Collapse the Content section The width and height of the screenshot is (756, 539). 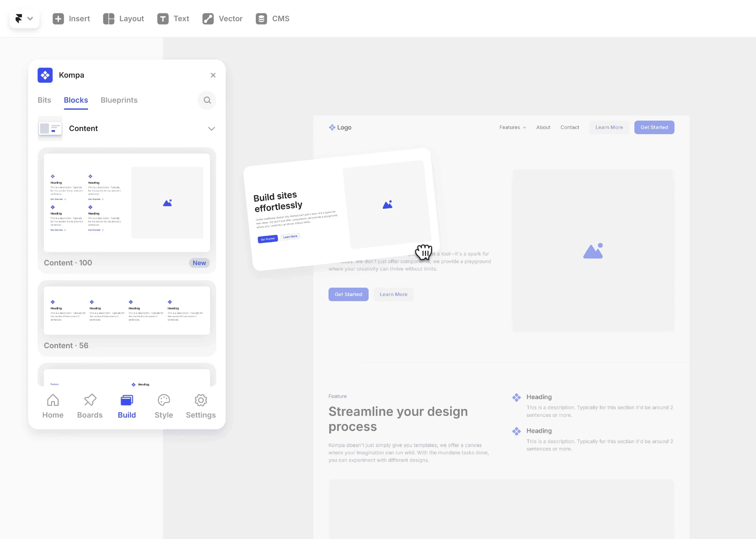pos(211,129)
